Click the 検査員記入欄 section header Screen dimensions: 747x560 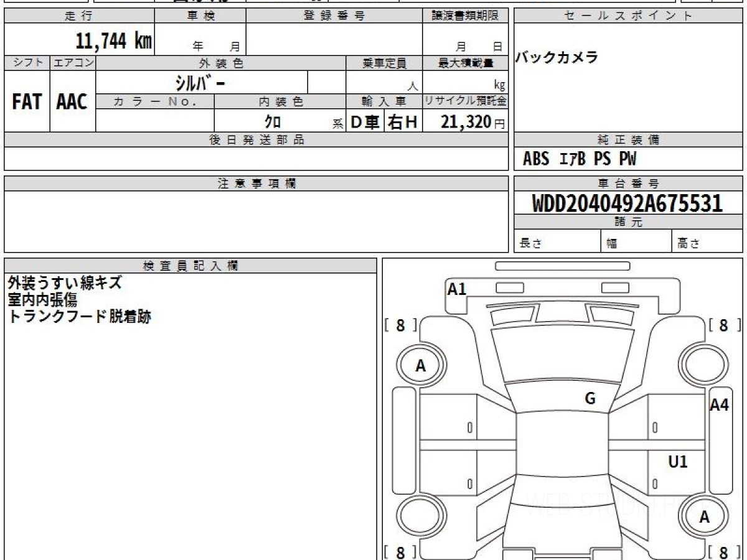coord(190,265)
